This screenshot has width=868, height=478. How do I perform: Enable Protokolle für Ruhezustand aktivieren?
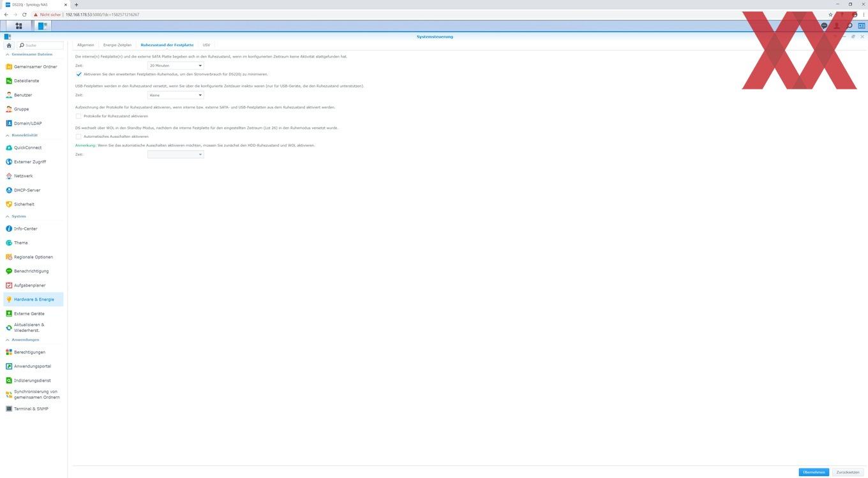pyautogui.click(x=79, y=116)
